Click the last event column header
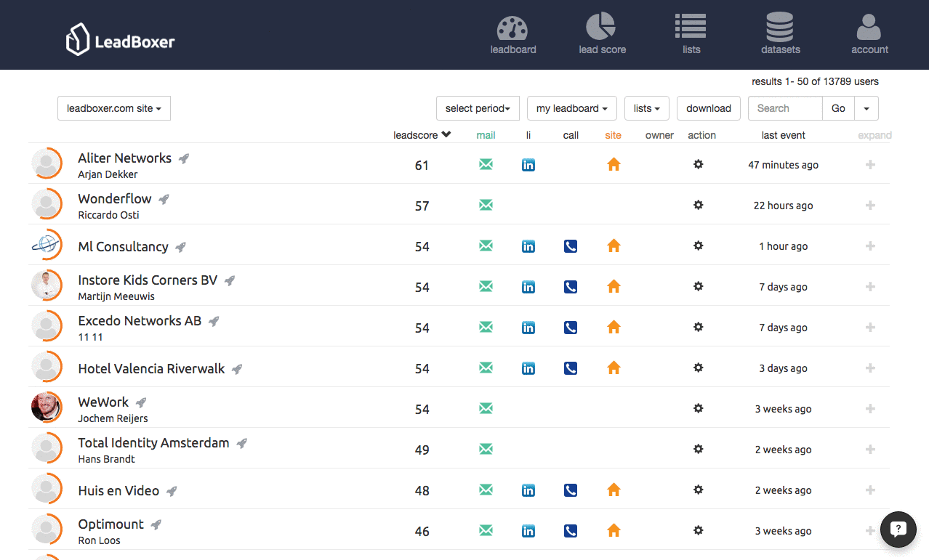 pyautogui.click(x=784, y=135)
